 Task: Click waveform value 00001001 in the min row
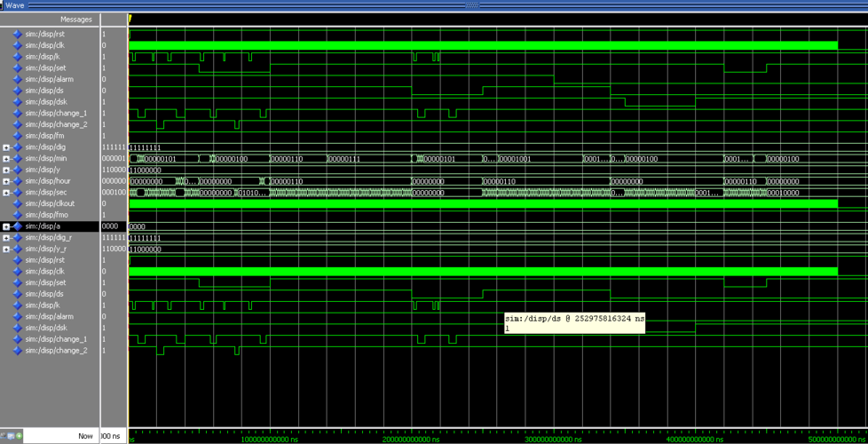[x=516, y=159]
